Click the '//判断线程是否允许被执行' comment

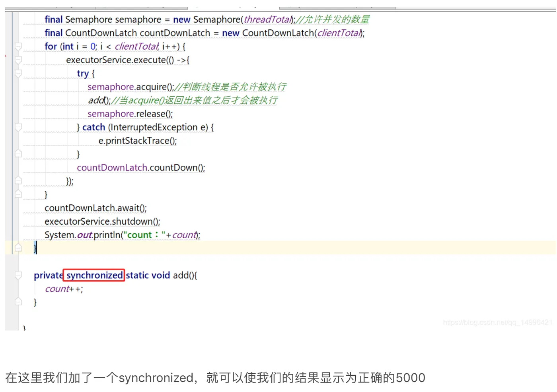click(230, 87)
